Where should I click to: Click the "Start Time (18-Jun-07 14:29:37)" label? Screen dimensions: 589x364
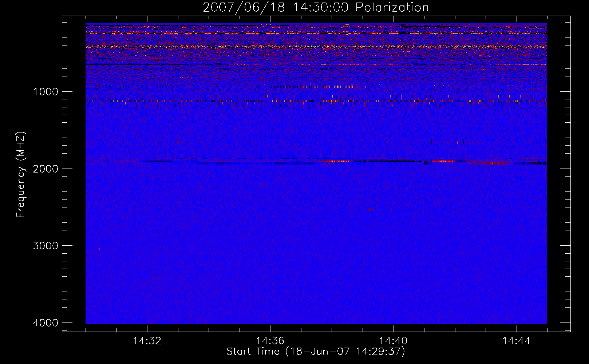pos(316,352)
